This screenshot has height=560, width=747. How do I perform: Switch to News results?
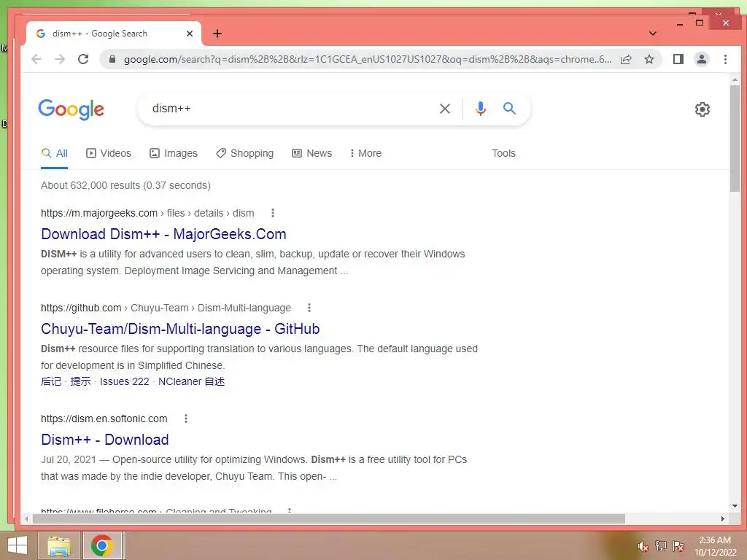tap(312, 153)
